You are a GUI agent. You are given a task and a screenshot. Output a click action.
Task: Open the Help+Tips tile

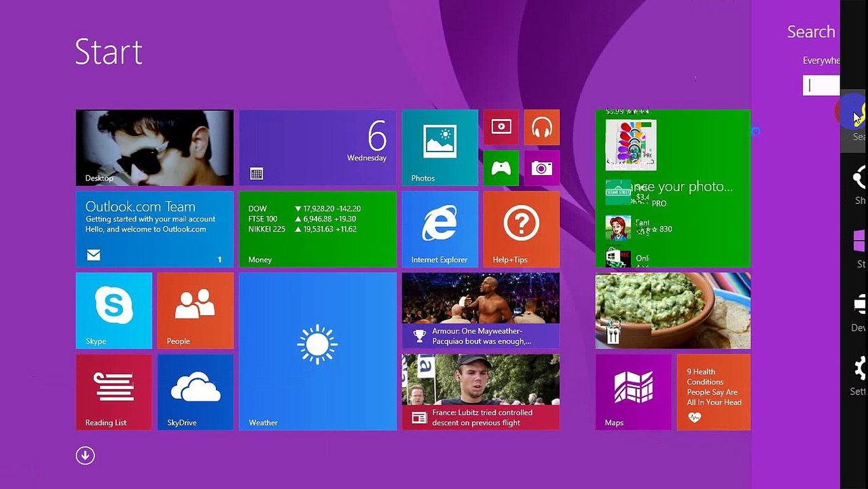[x=521, y=229]
